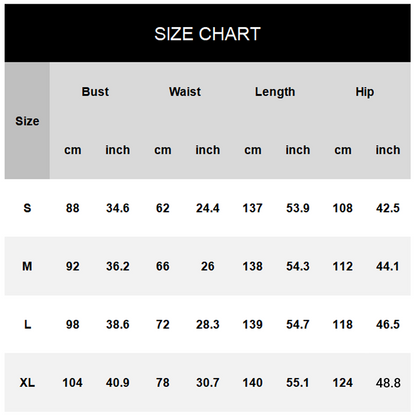The image size is (416, 416).
Task: Click the length value 138 for M
Action: 252,266
